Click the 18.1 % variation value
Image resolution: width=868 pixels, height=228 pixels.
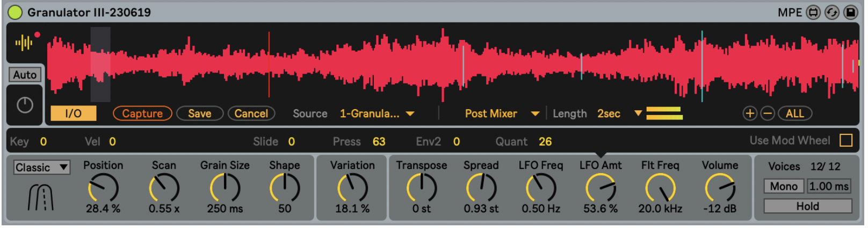352,208
